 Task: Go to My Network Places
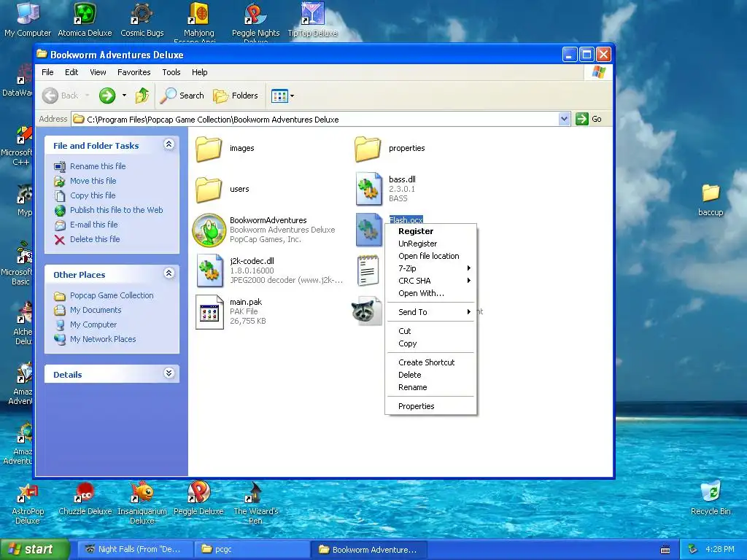coord(103,339)
